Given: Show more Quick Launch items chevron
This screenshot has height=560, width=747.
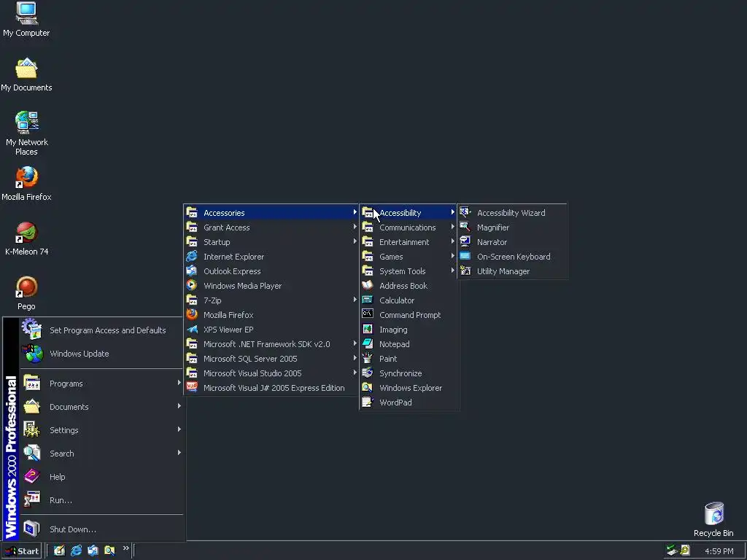Looking at the screenshot, I should 125,548.
